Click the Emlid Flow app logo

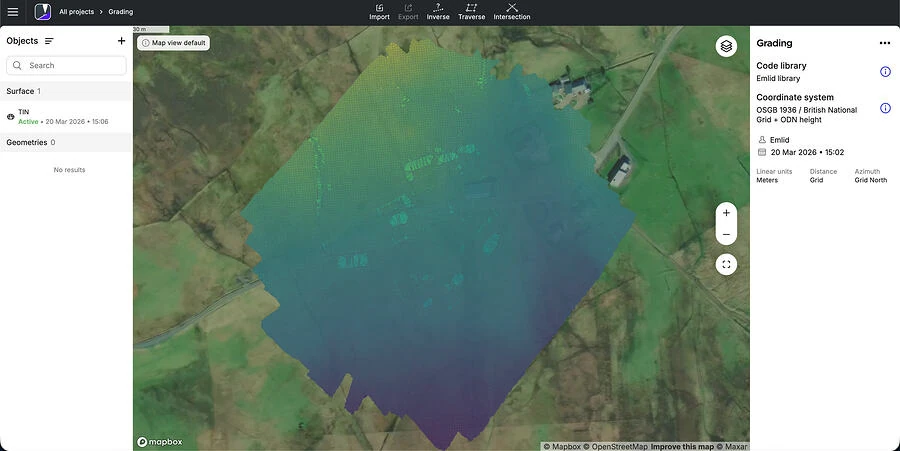point(42,11)
